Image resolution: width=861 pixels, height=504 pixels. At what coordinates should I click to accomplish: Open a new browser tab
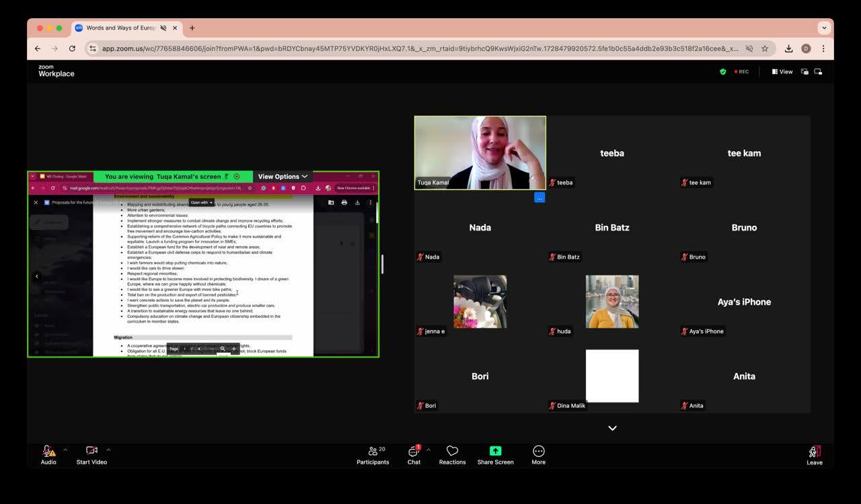coord(192,28)
